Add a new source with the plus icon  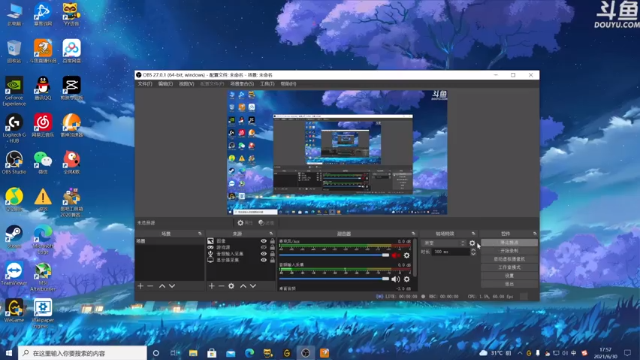click(211, 286)
